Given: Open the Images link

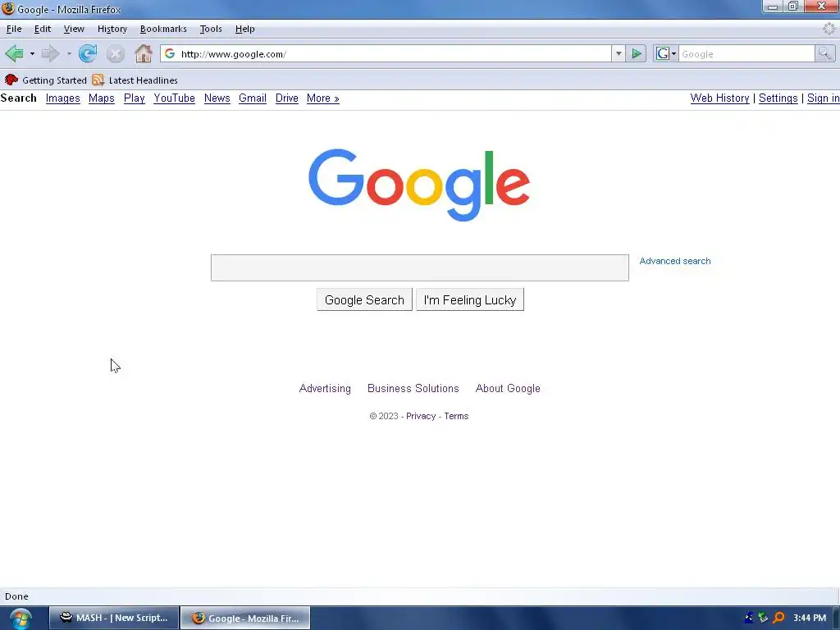Looking at the screenshot, I should click(62, 98).
